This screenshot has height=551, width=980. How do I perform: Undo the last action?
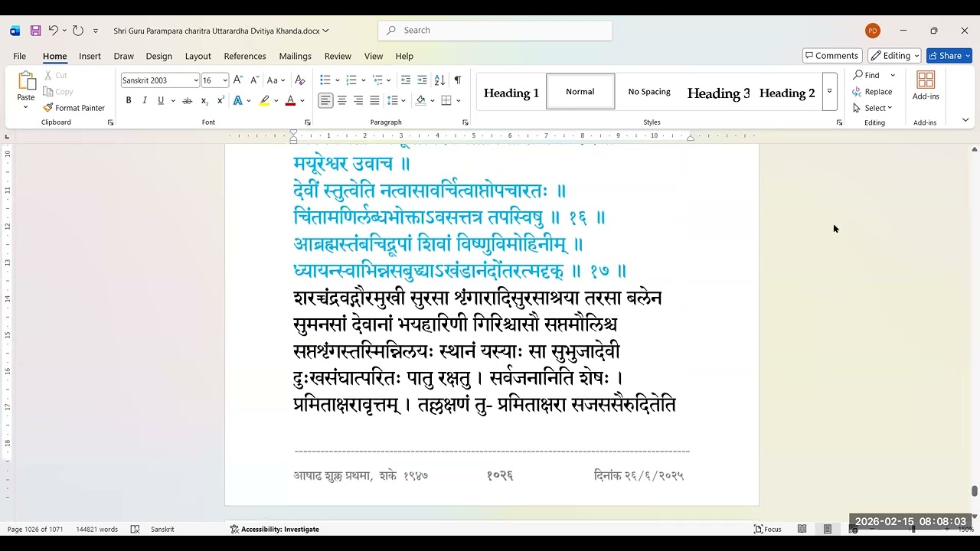(x=54, y=31)
